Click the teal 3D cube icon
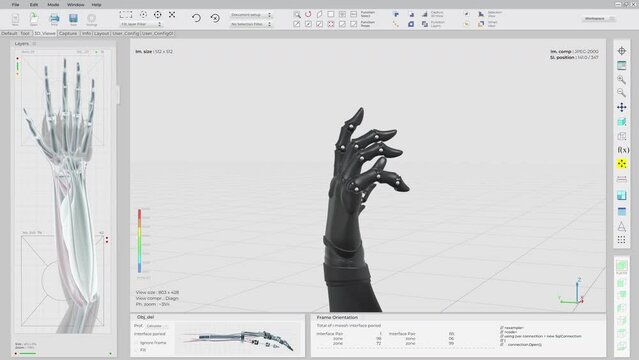This screenshot has height=360, width=639. pyautogui.click(x=621, y=121)
